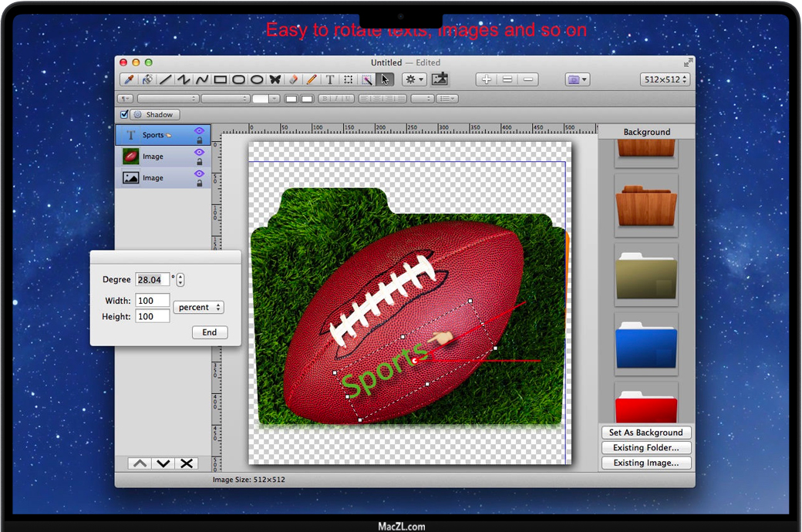Pick the pencil drawing tool

312,79
